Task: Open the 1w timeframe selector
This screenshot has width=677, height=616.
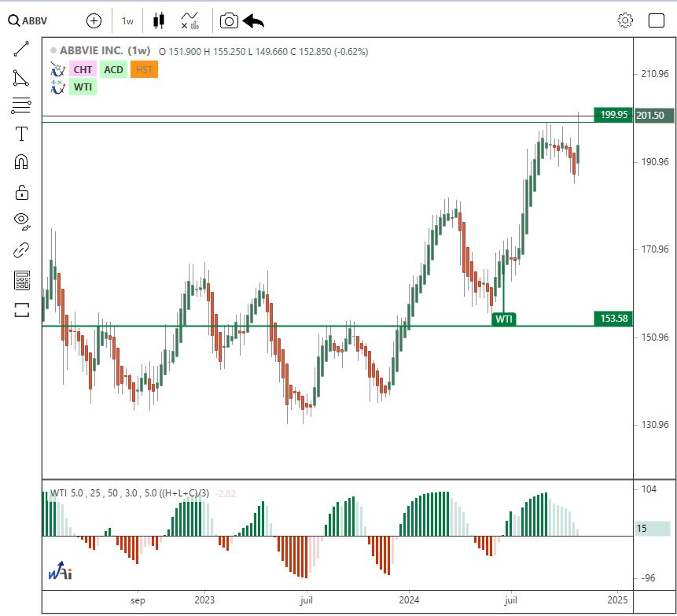Action: (127, 20)
